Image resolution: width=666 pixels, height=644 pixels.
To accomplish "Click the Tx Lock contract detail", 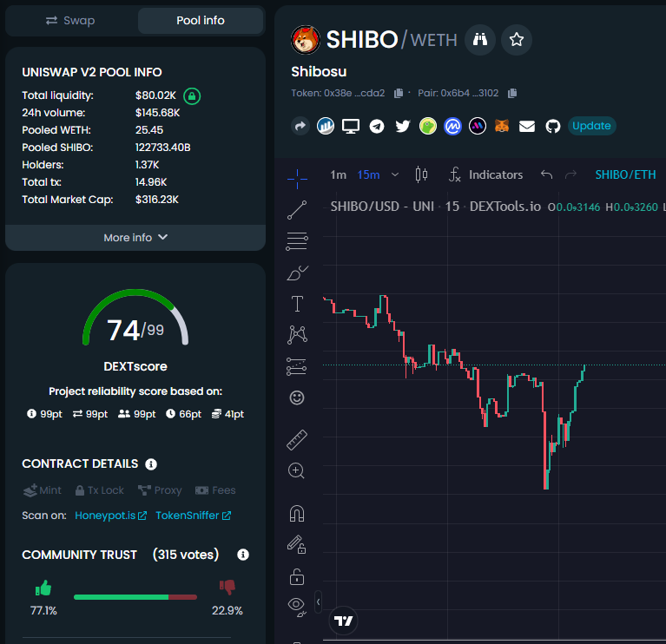I will pyautogui.click(x=99, y=490).
